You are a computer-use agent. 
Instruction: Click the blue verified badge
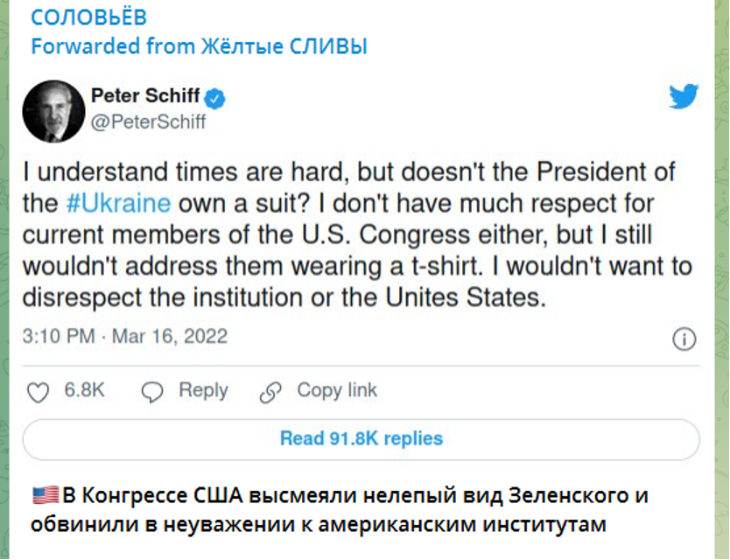(x=214, y=98)
